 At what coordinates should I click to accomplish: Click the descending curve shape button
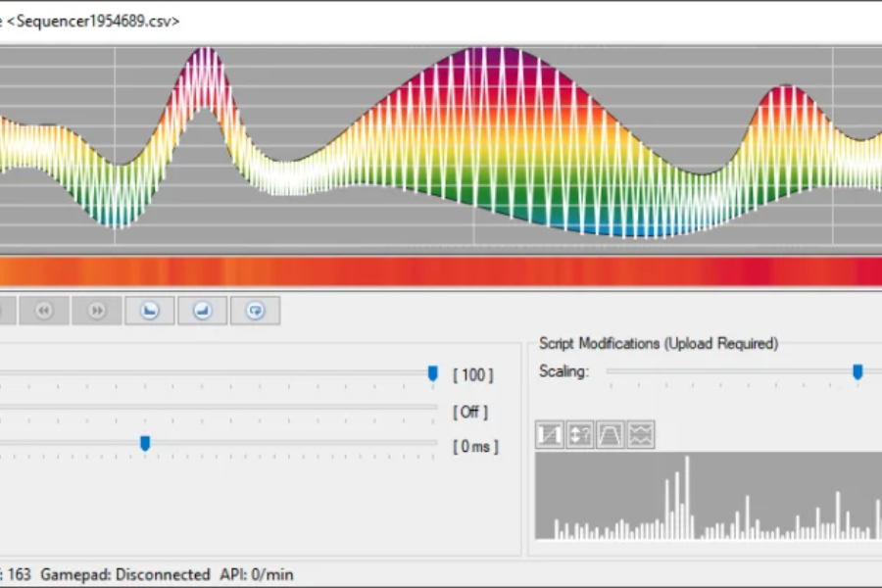[x=150, y=311]
